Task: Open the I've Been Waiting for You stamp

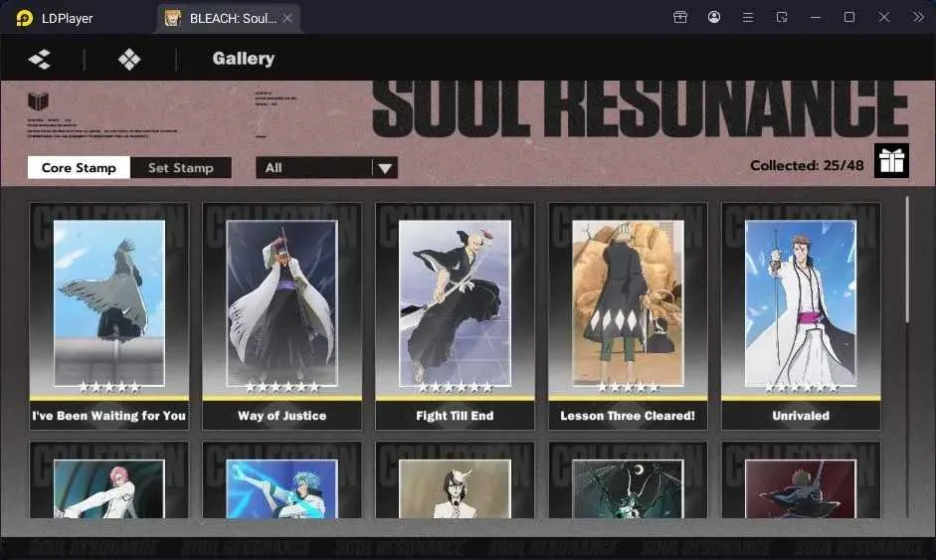Action: (x=109, y=316)
